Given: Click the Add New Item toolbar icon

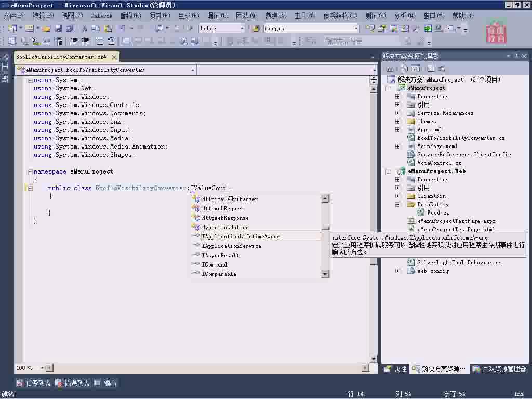Looking at the screenshot, I should coord(29,29).
